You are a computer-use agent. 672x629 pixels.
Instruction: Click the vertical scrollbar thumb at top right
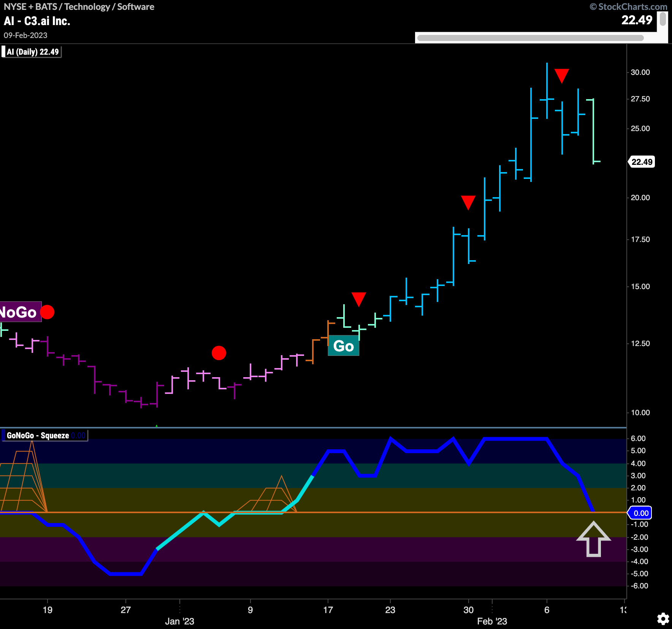coord(663,19)
